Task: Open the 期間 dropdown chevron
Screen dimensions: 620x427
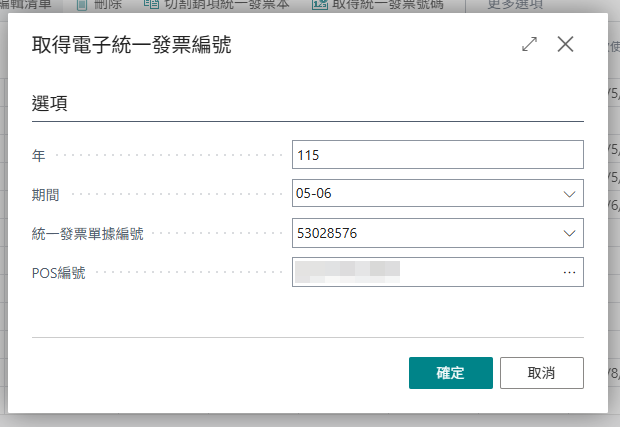Action: 569,194
